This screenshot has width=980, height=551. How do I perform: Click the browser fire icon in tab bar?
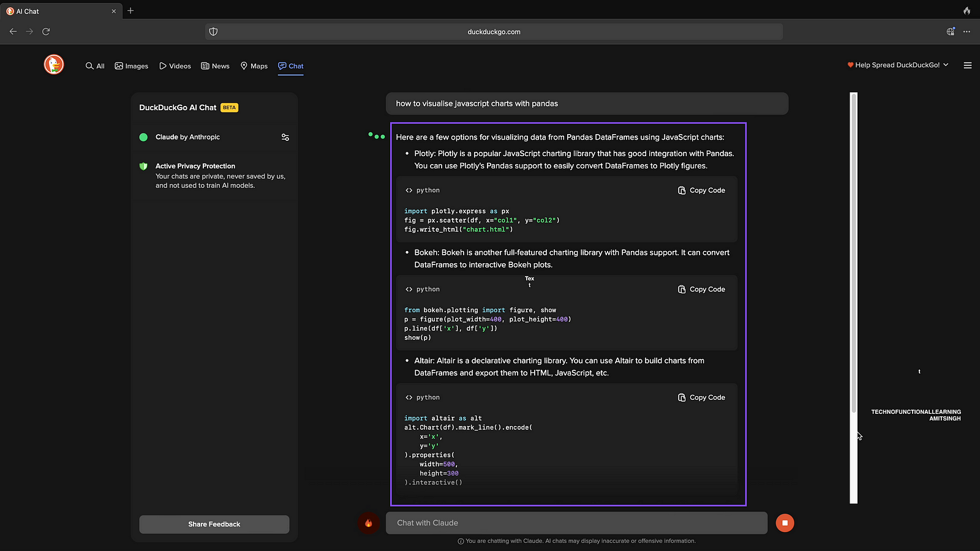point(967,11)
